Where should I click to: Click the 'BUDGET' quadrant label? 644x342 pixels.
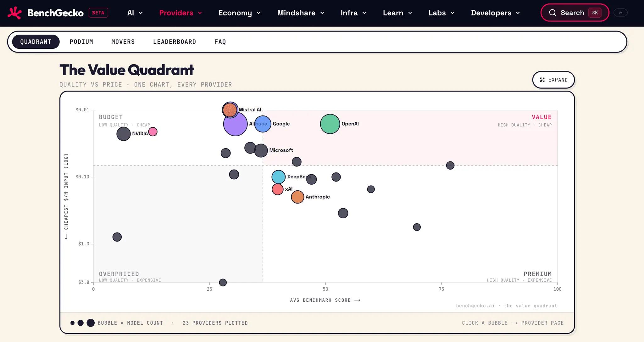click(111, 117)
